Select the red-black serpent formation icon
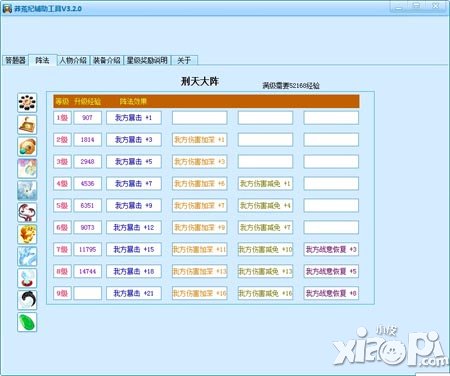The width and height of the screenshot is (450, 376). [27, 213]
